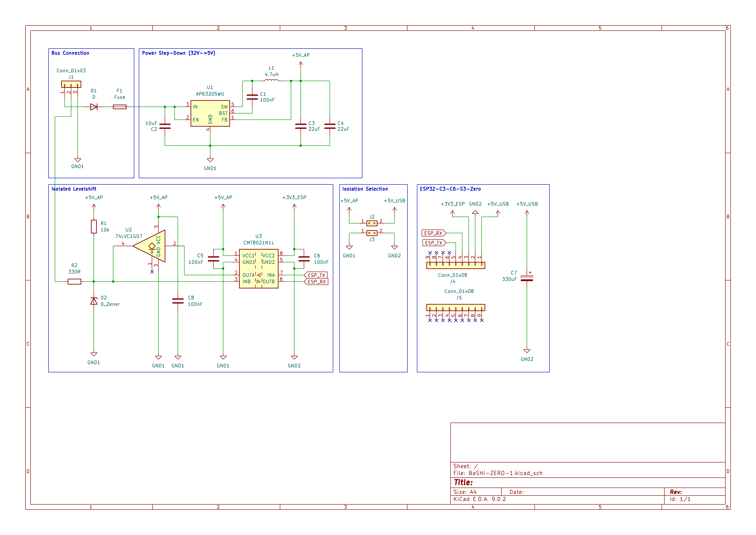
Task: Select the J1 Conn_01x03 connector symbol
Action: pyautogui.click(x=71, y=84)
